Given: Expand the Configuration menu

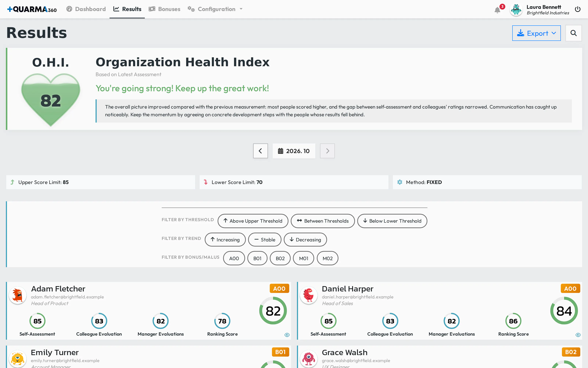Looking at the screenshot, I should tap(215, 9).
